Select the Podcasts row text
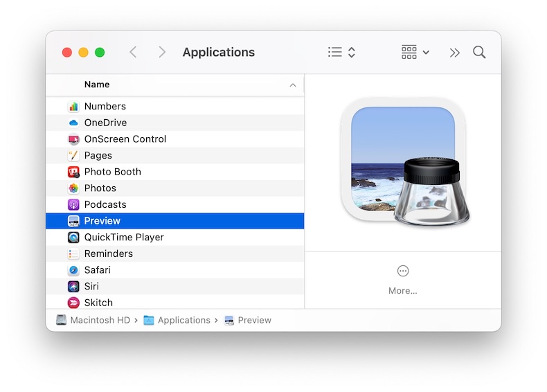547x392 pixels. coord(105,204)
